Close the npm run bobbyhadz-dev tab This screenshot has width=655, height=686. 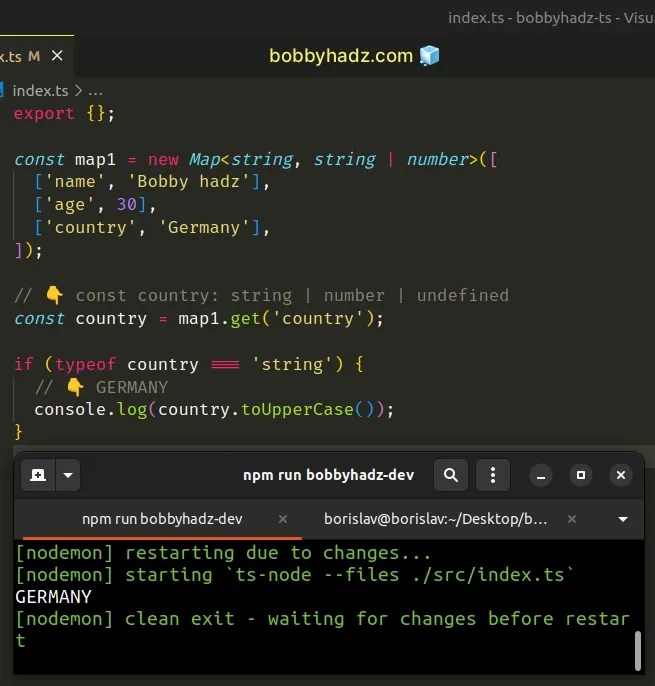click(283, 519)
